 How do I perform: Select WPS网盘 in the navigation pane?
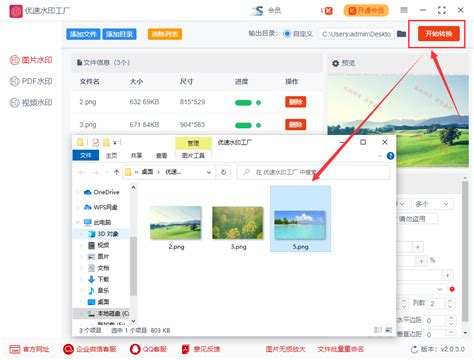tap(101, 207)
